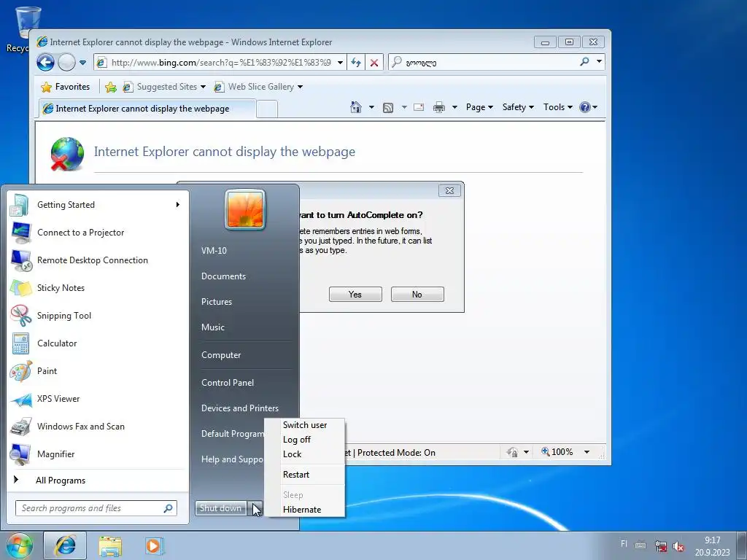This screenshot has width=747, height=560.
Task: Open Sticky Notes
Action: [97, 287]
